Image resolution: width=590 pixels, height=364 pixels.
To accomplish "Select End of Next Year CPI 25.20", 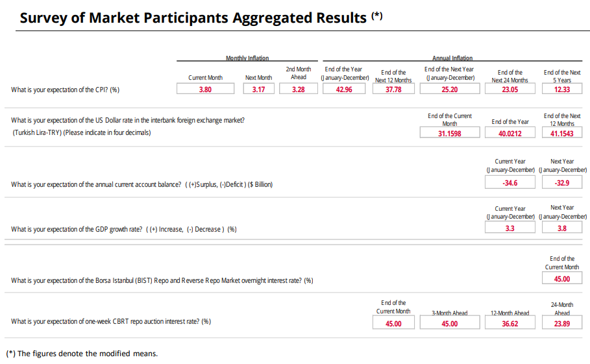I will [449, 90].
